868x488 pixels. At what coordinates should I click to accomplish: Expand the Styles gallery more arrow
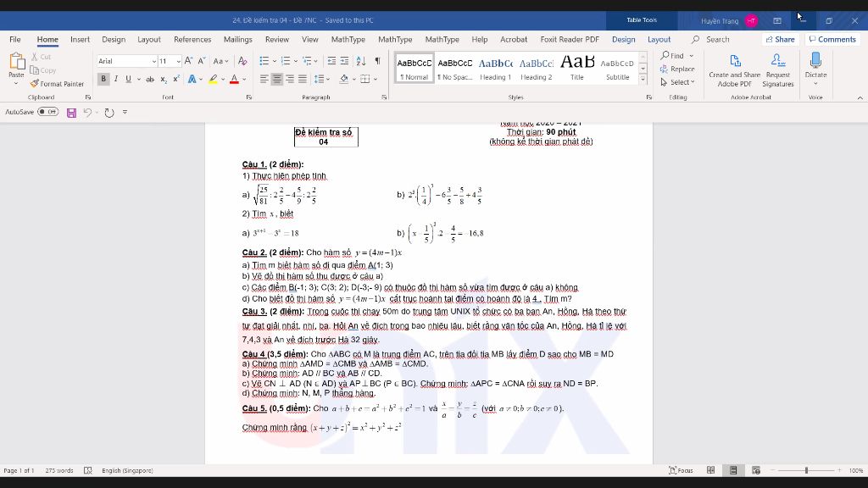(x=643, y=79)
